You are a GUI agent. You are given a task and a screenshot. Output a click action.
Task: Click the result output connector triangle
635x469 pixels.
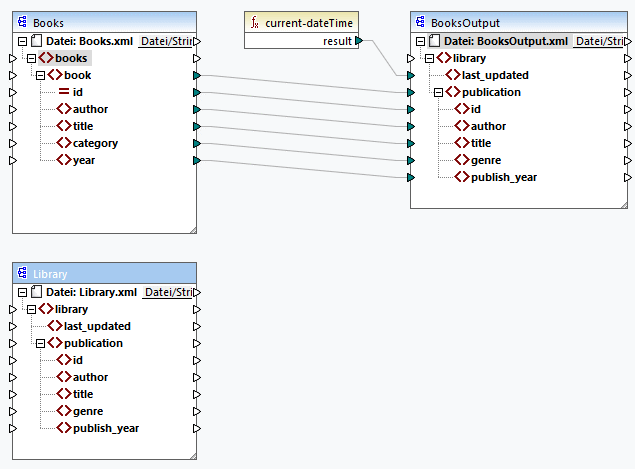coord(359,41)
